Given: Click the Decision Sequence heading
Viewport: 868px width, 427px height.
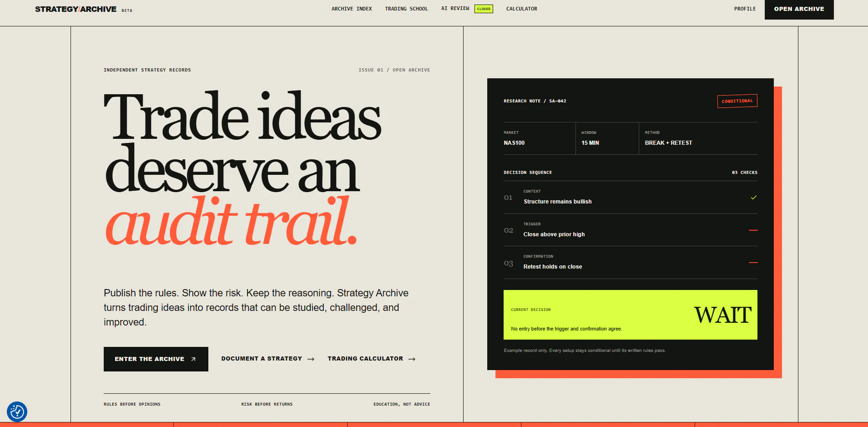Looking at the screenshot, I should click(x=528, y=173).
